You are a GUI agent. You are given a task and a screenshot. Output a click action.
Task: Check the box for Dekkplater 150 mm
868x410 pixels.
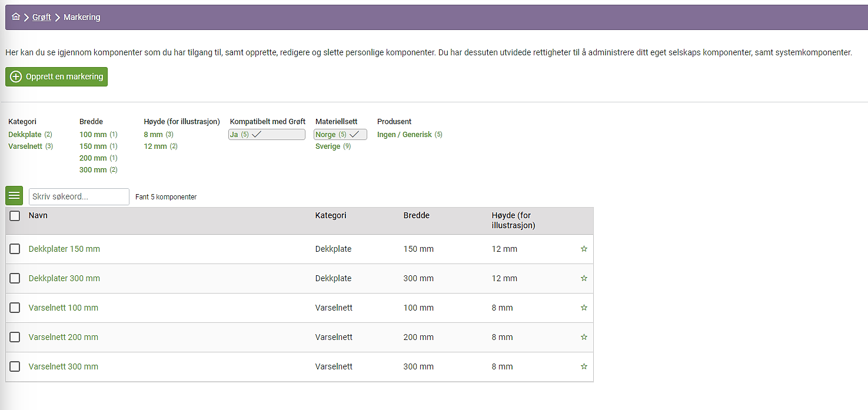(15, 249)
